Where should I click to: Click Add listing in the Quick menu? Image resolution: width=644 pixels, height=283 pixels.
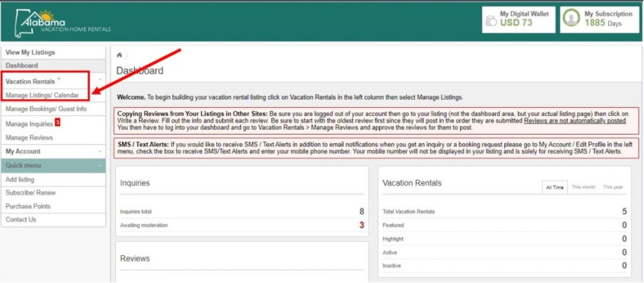pos(20,180)
